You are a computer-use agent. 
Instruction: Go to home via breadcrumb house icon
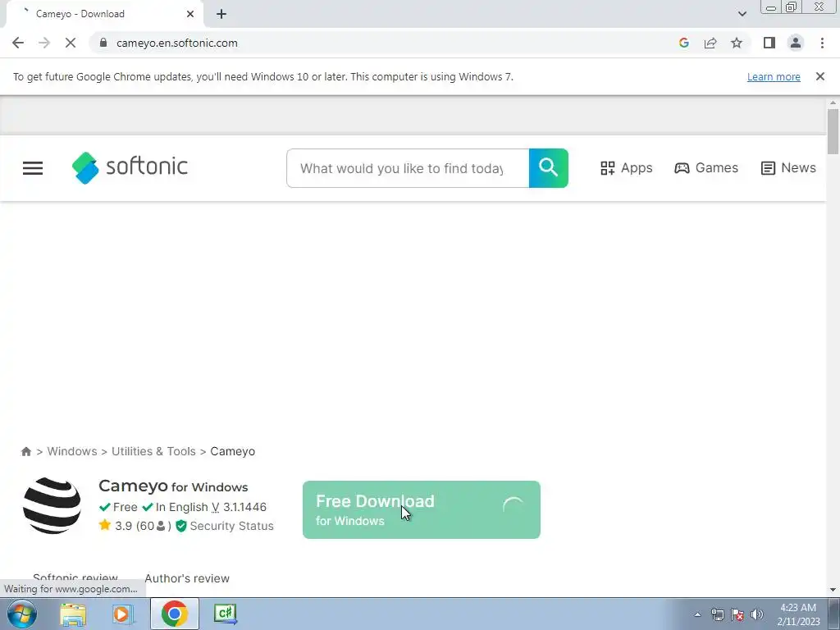pyautogui.click(x=25, y=452)
